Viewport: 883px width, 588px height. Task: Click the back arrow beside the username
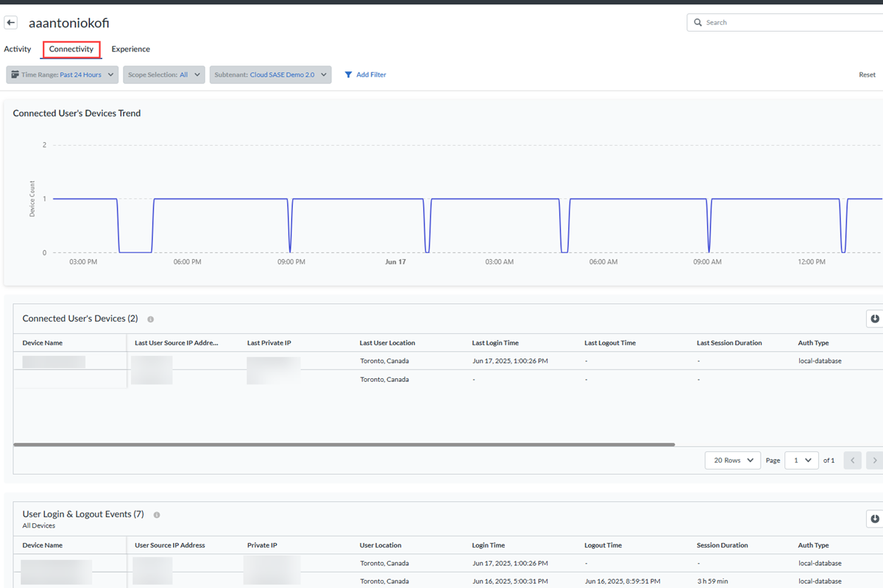[11, 23]
